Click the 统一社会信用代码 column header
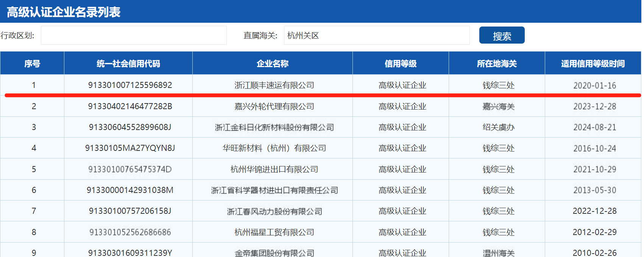This screenshot has height=257, width=644. click(128, 64)
